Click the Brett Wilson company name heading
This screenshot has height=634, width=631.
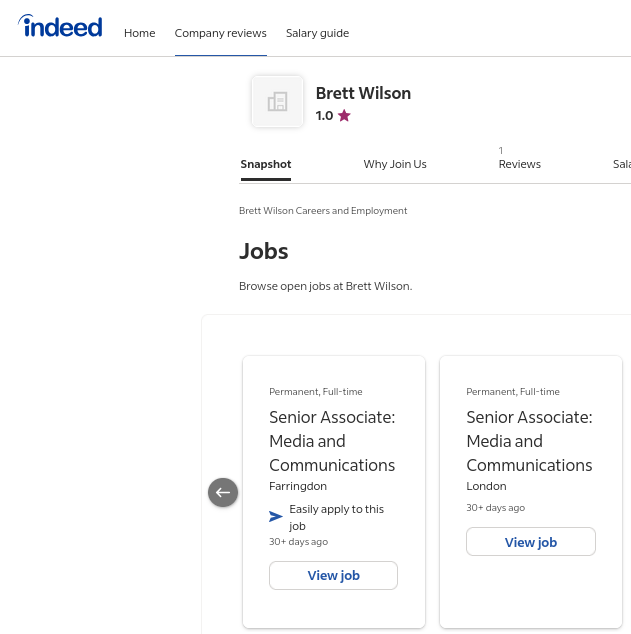point(363,93)
